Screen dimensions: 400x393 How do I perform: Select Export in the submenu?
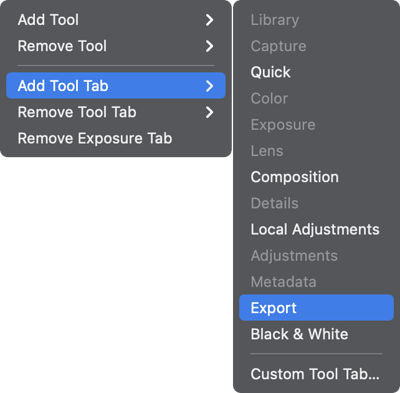[x=316, y=308]
